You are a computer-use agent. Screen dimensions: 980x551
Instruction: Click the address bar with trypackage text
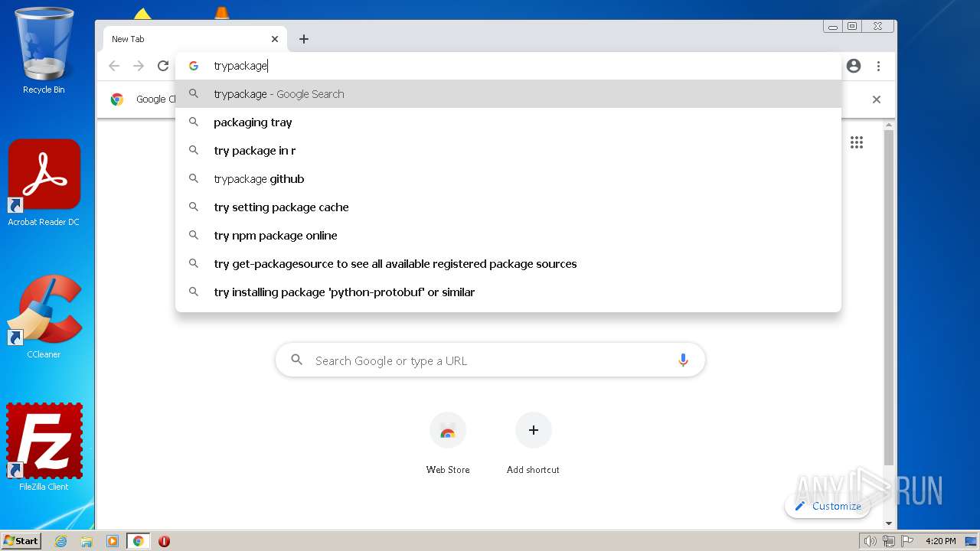pyautogui.click(x=508, y=66)
